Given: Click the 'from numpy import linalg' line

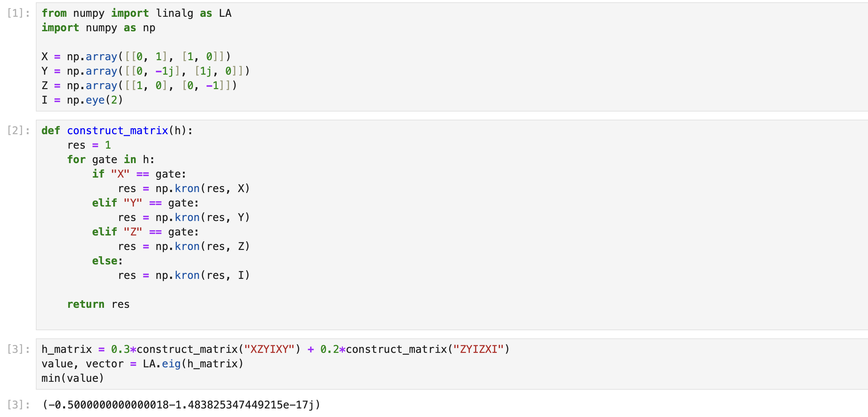Looking at the screenshot, I should click(137, 13).
